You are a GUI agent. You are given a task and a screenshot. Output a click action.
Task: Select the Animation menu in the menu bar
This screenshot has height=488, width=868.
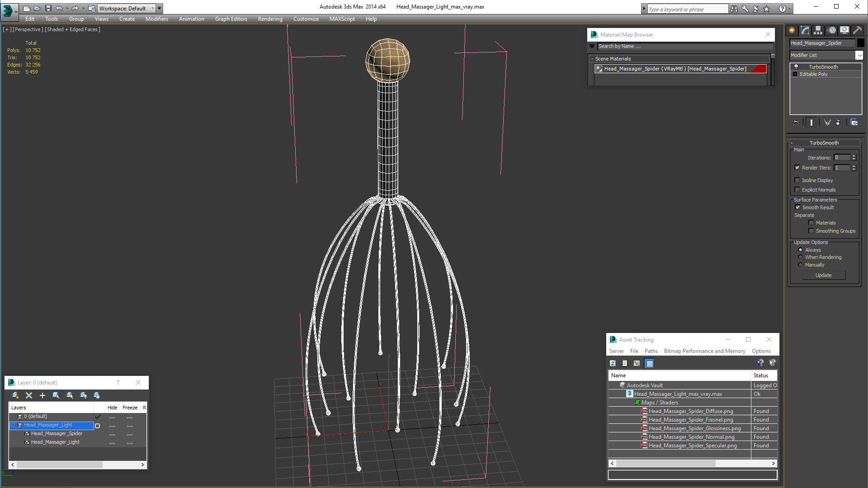pyautogui.click(x=191, y=19)
